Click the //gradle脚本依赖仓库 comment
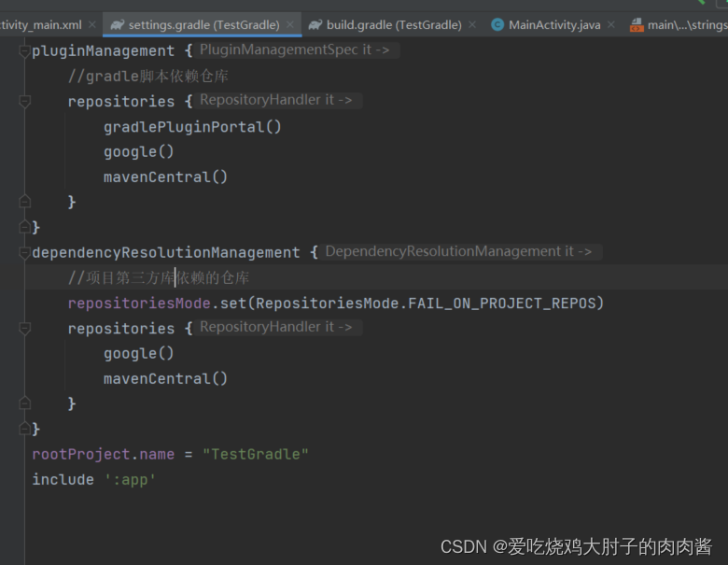Viewport: 728px width, 565px height. pyautogui.click(x=148, y=76)
